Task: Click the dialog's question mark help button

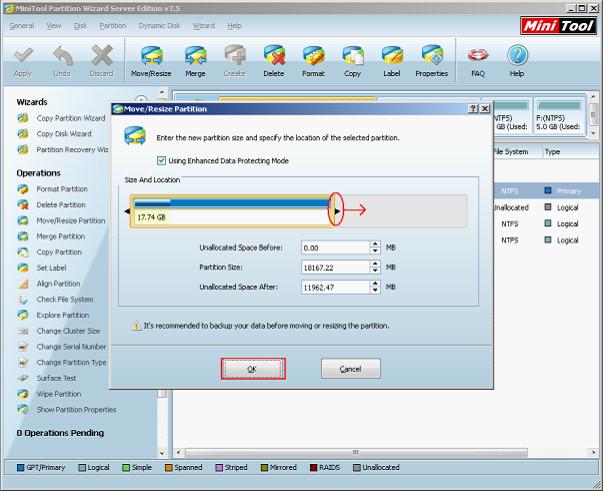Action: (x=473, y=109)
